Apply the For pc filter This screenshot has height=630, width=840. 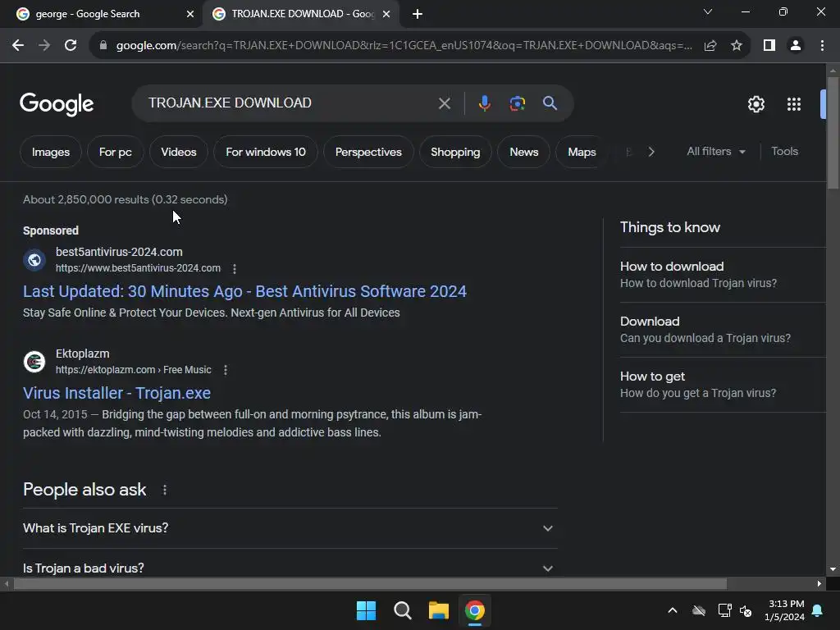[x=115, y=152]
